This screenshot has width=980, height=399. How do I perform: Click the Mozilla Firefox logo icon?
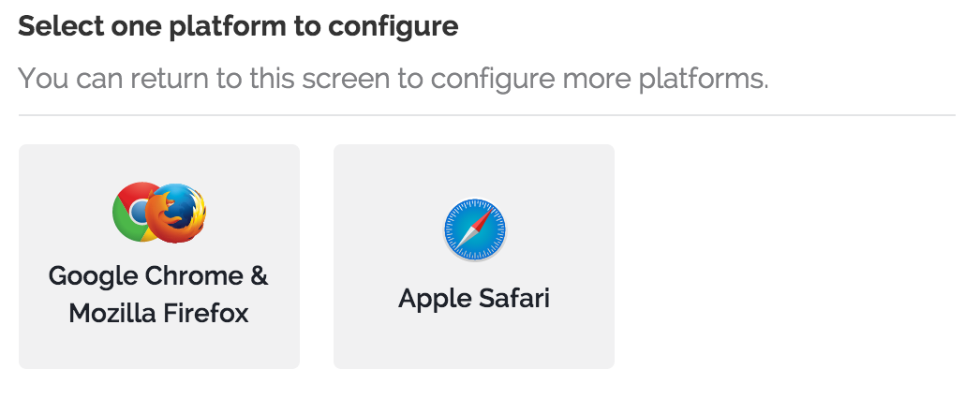[175, 214]
